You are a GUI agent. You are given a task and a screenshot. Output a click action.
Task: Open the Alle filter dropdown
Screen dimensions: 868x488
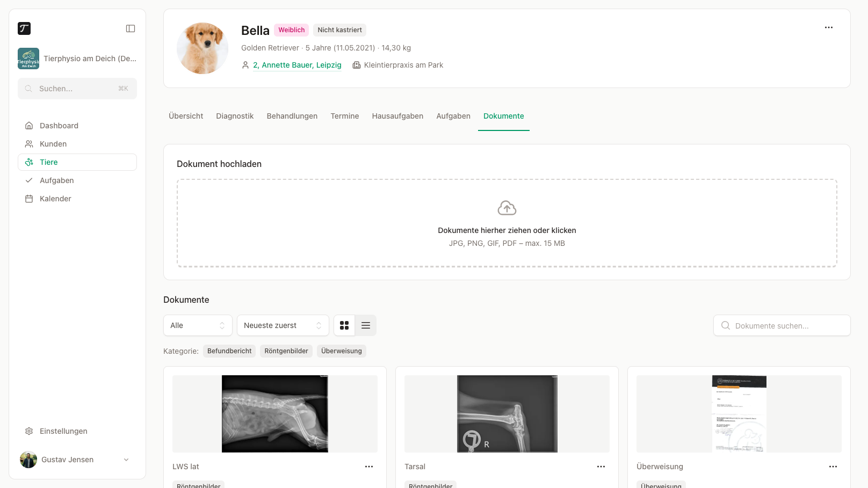[x=198, y=325]
